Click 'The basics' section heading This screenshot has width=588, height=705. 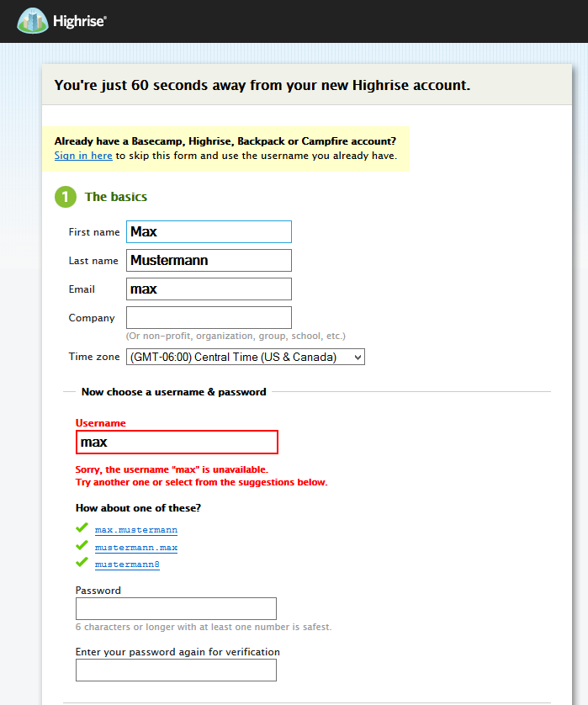click(x=116, y=197)
